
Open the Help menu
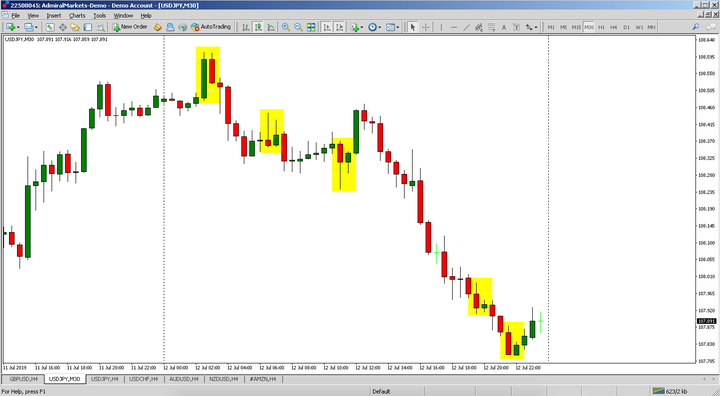146,16
